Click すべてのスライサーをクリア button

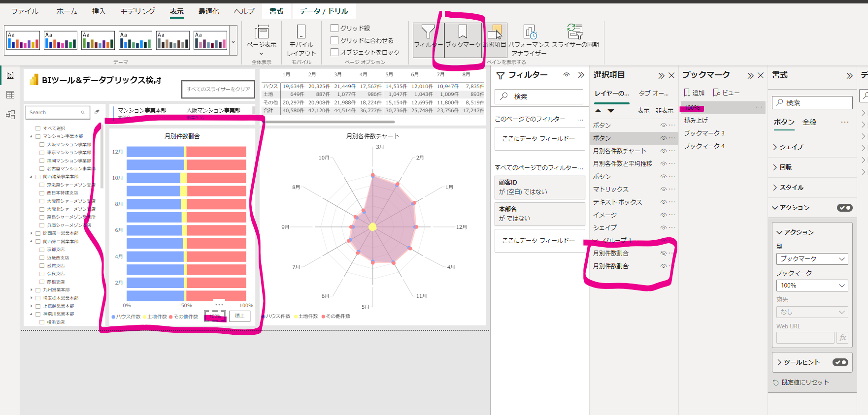coord(218,89)
